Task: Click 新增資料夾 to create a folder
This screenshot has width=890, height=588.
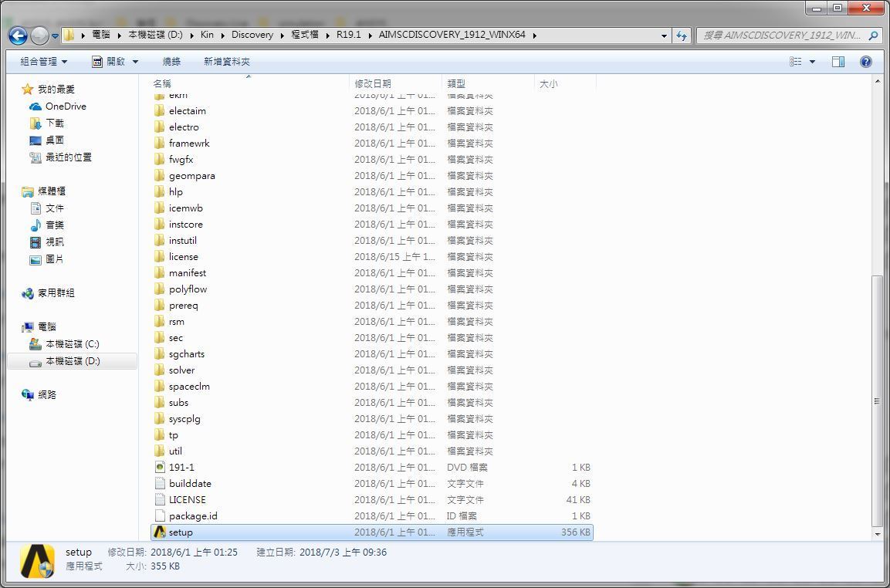Action: pos(226,61)
